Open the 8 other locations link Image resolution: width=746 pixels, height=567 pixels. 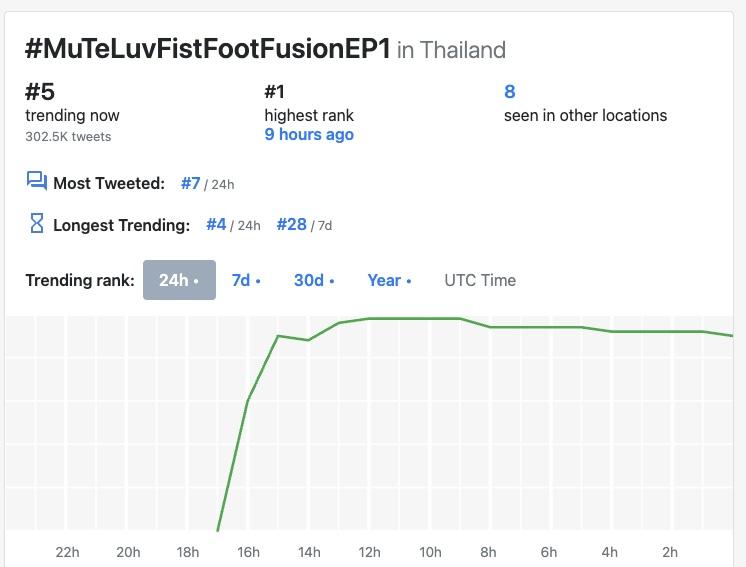click(x=510, y=92)
